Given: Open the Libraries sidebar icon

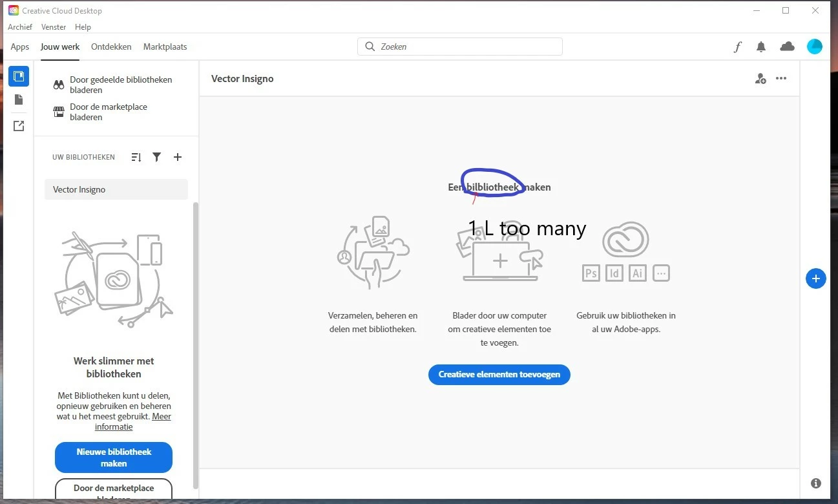Looking at the screenshot, I should 19,76.
